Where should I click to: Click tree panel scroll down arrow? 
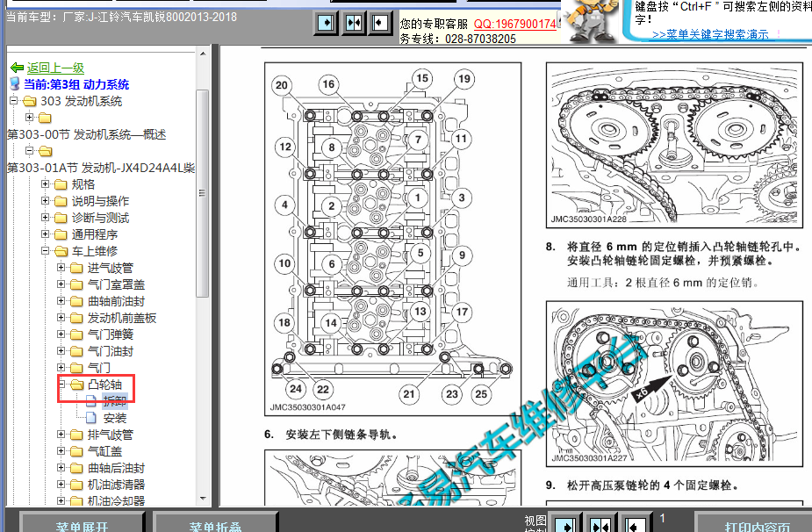[203, 499]
